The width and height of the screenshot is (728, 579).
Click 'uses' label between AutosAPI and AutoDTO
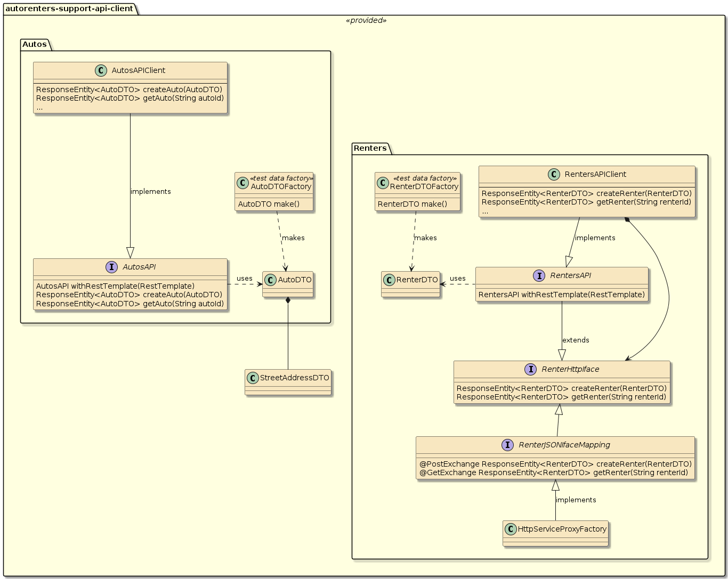point(245,279)
